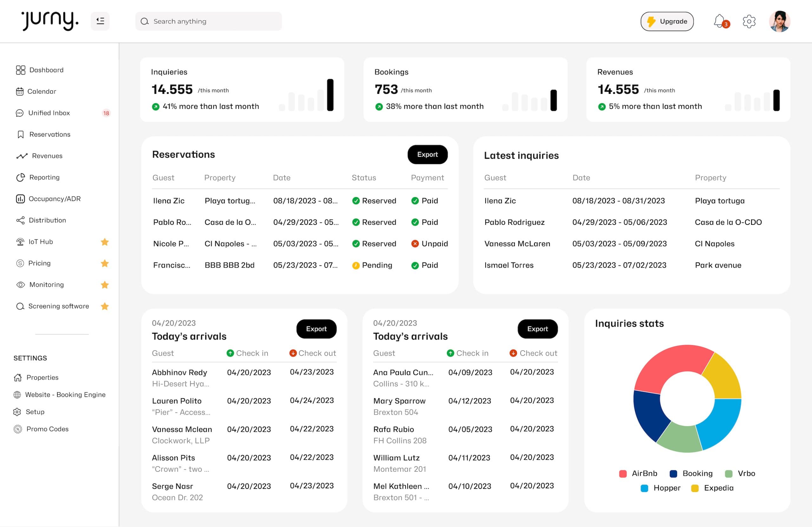Click Park avenue property in Latest inquiries
Screen dimensions: 812x527
718,265
